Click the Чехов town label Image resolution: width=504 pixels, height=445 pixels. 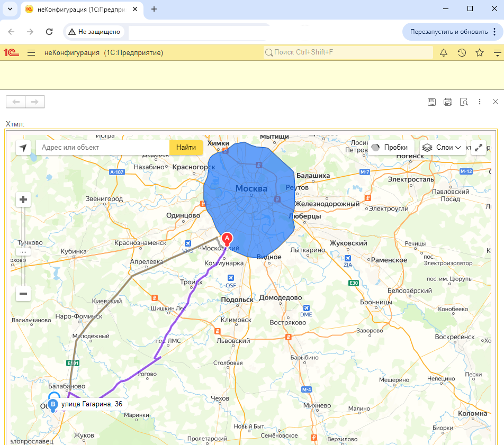tap(220, 398)
